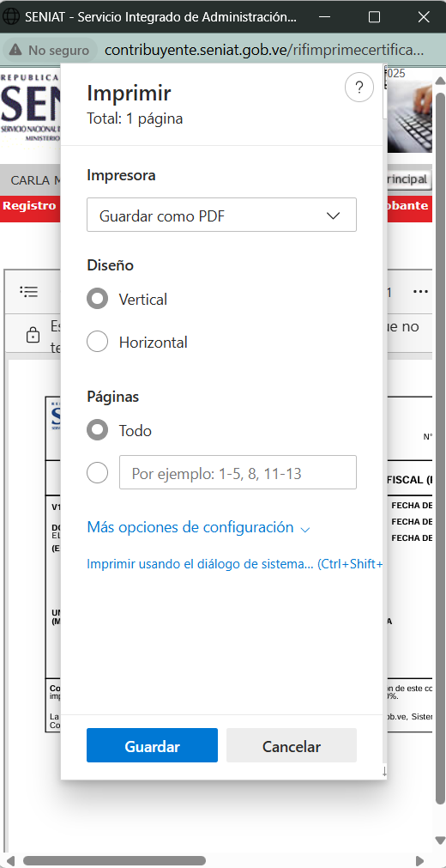Click the No seguro warning icon
This screenshot has width=446, height=868.
click(15, 50)
